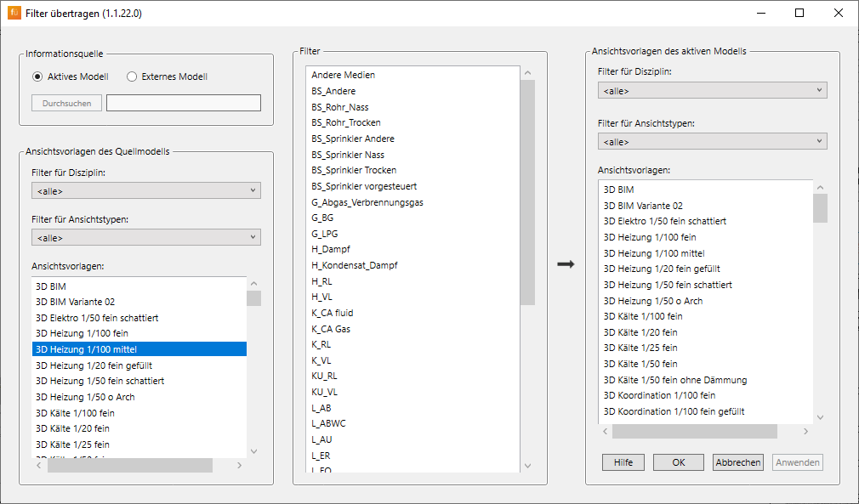
Task: Click right scroll arrow of source templates list
Action: [240, 466]
